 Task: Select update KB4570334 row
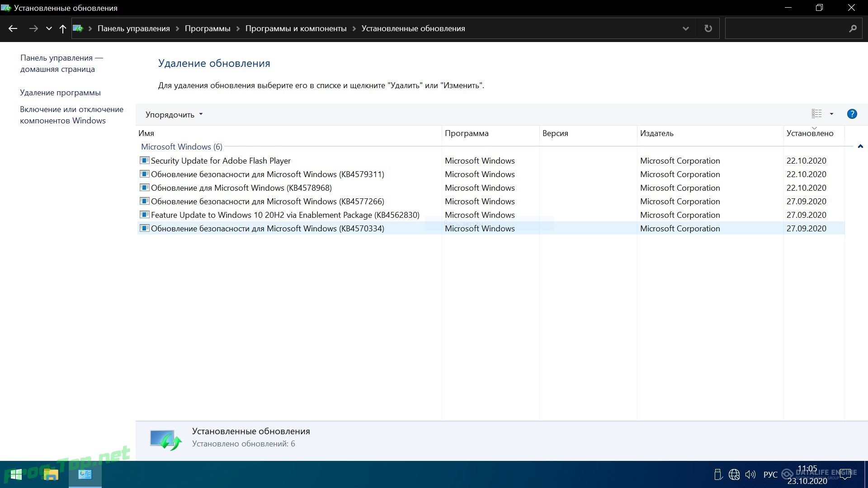491,228
